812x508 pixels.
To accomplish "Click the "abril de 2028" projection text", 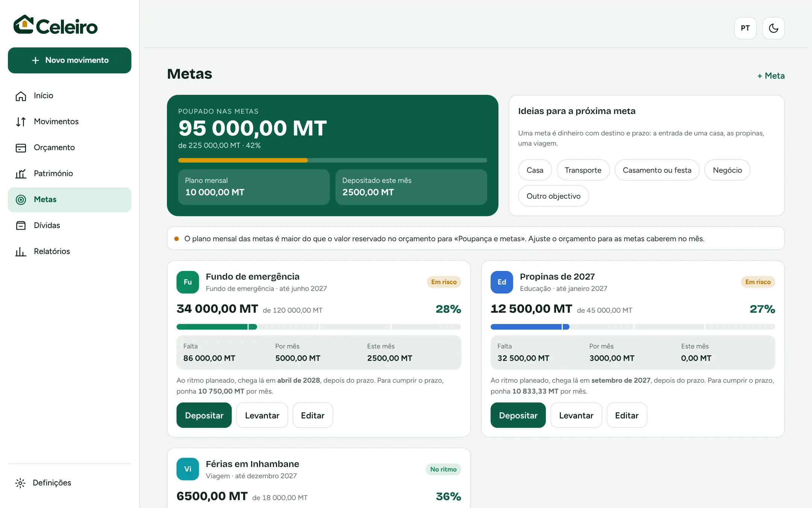I will pos(298,380).
